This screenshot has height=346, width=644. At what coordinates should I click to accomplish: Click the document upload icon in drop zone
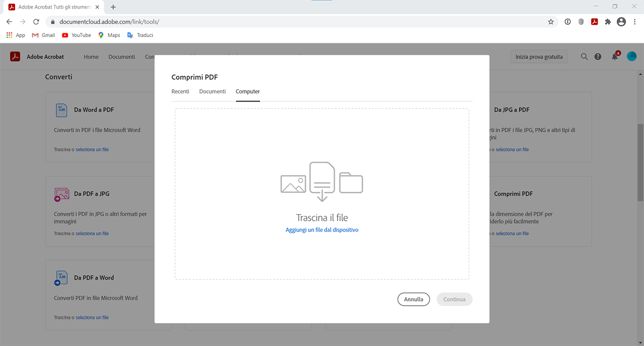click(322, 181)
